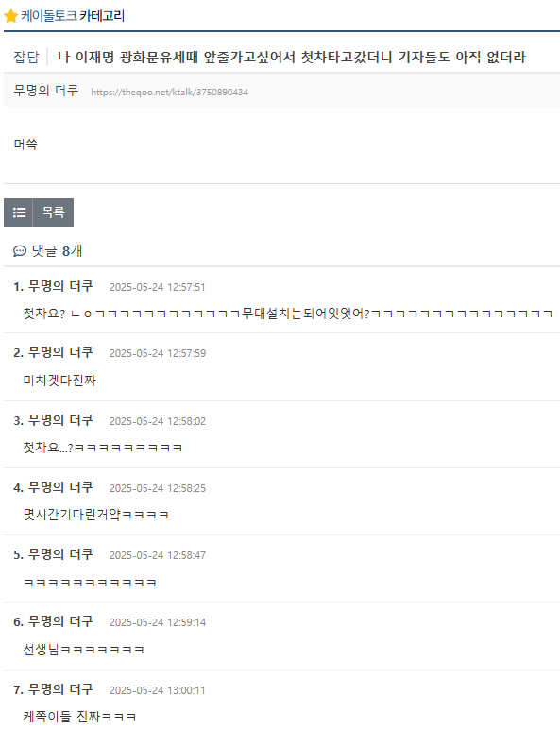Click the post body text 머쓱
The image size is (560, 729).
point(25,144)
